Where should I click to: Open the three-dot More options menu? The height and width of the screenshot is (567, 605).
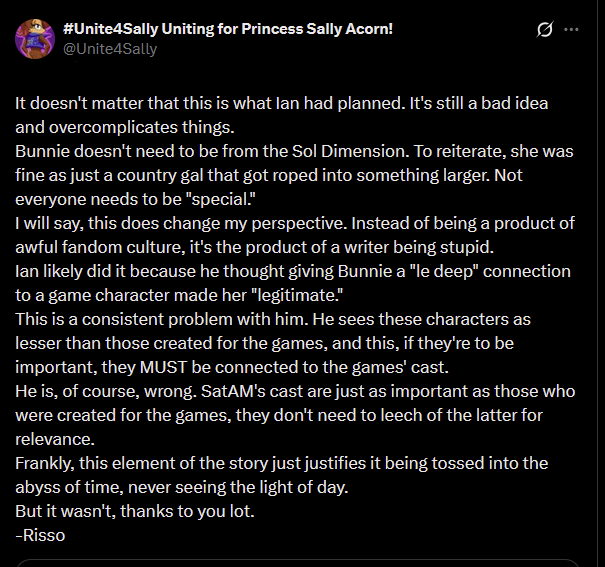pyautogui.click(x=571, y=29)
